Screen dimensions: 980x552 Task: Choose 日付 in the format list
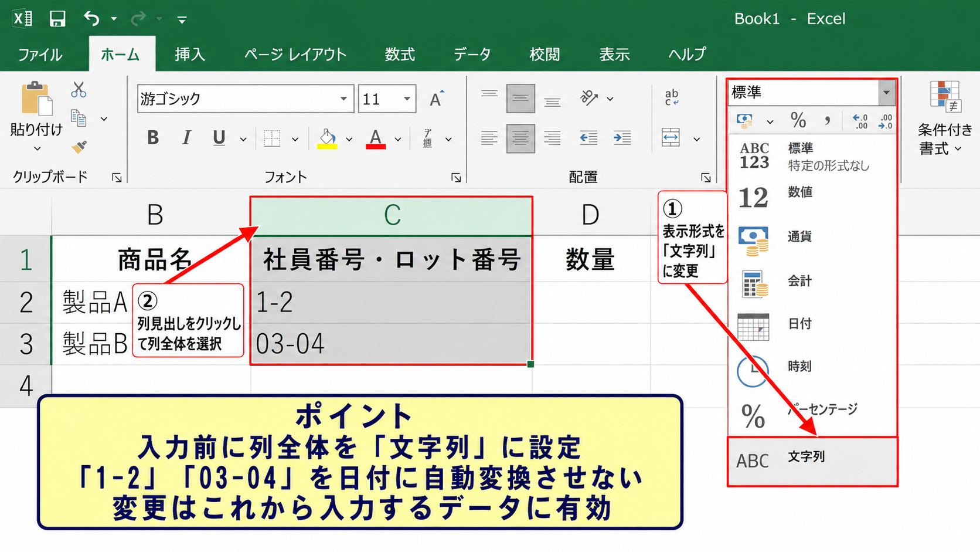[812, 326]
